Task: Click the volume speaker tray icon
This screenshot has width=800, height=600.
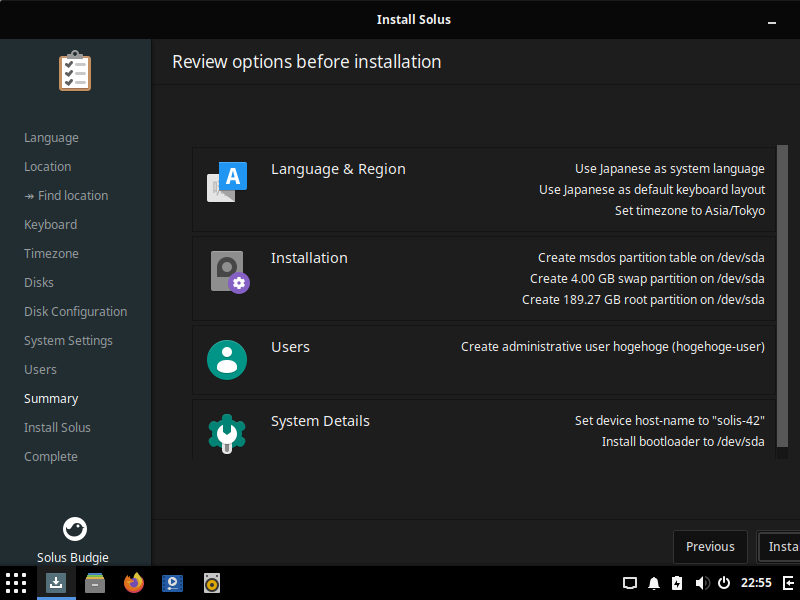Action: click(x=702, y=583)
